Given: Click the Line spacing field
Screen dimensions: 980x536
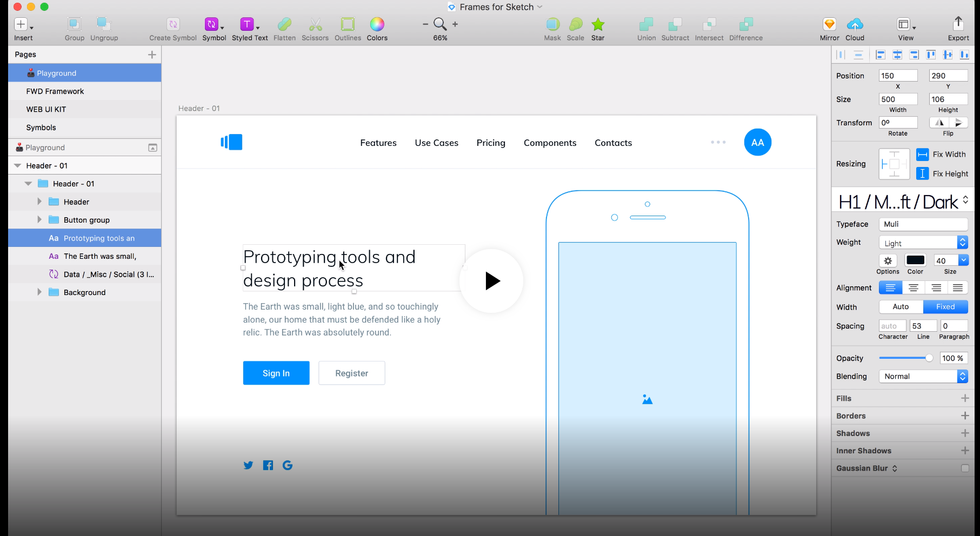Looking at the screenshot, I should pyautogui.click(x=923, y=326).
